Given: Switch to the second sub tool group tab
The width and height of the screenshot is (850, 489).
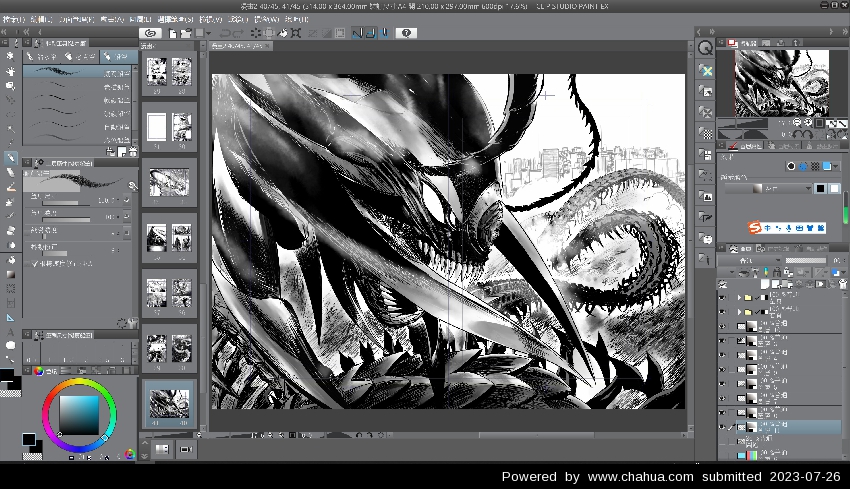Looking at the screenshot, I should [80, 56].
